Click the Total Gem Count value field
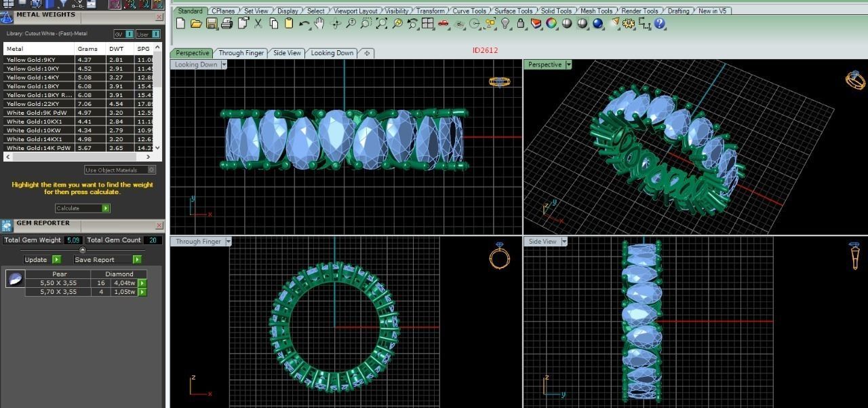 pos(153,240)
